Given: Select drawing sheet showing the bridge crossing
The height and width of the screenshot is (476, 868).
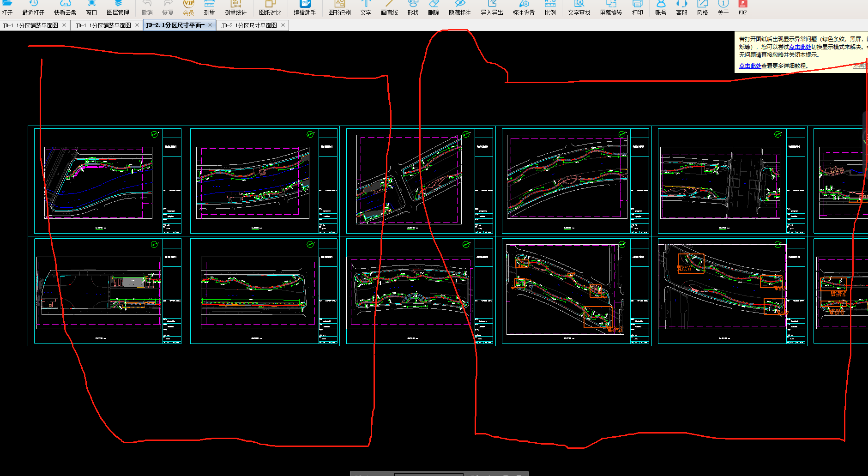Looking at the screenshot, I should pos(731,181).
